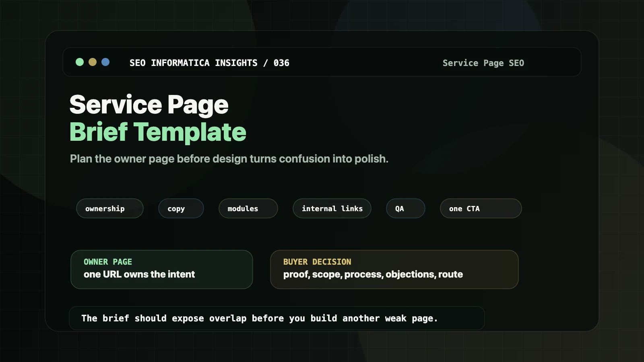Select the internal links pill
This screenshot has height=362, width=644.
click(332, 208)
